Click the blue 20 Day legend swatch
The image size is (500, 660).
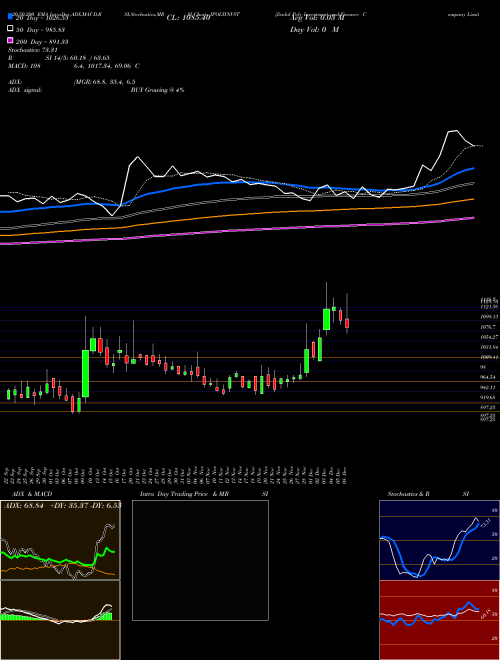[11, 17]
